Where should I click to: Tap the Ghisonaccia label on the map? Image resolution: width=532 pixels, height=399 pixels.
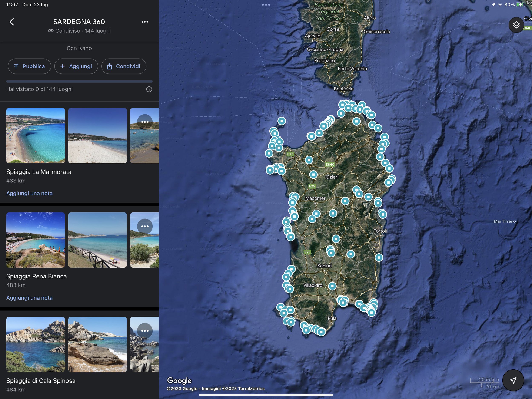[377, 32]
